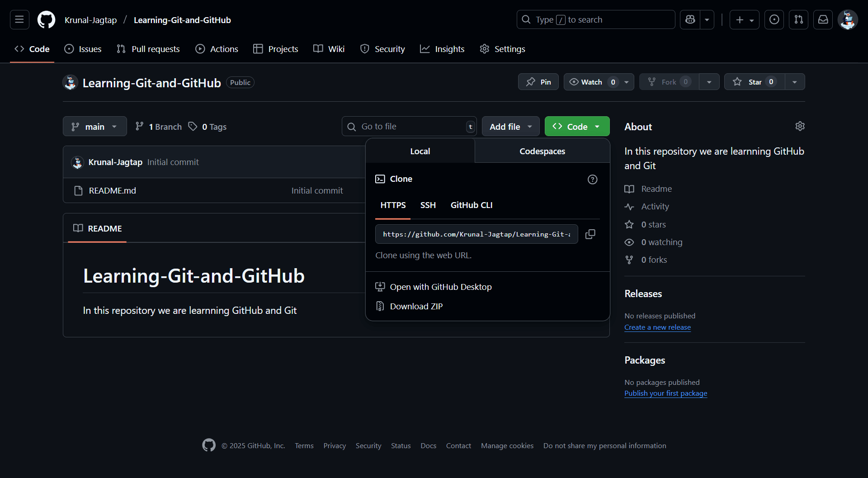Open the global pull requests icon in header

pyautogui.click(x=798, y=19)
